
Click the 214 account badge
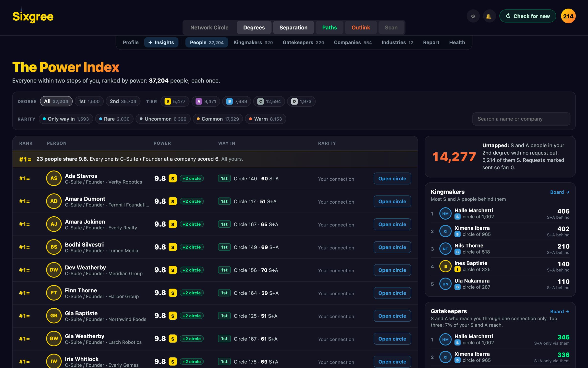(x=568, y=16)
